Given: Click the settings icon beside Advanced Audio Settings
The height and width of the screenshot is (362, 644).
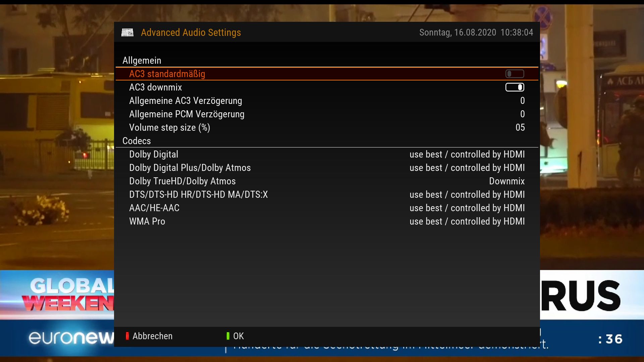Looking at the screenshot, I should coord(127,33).
